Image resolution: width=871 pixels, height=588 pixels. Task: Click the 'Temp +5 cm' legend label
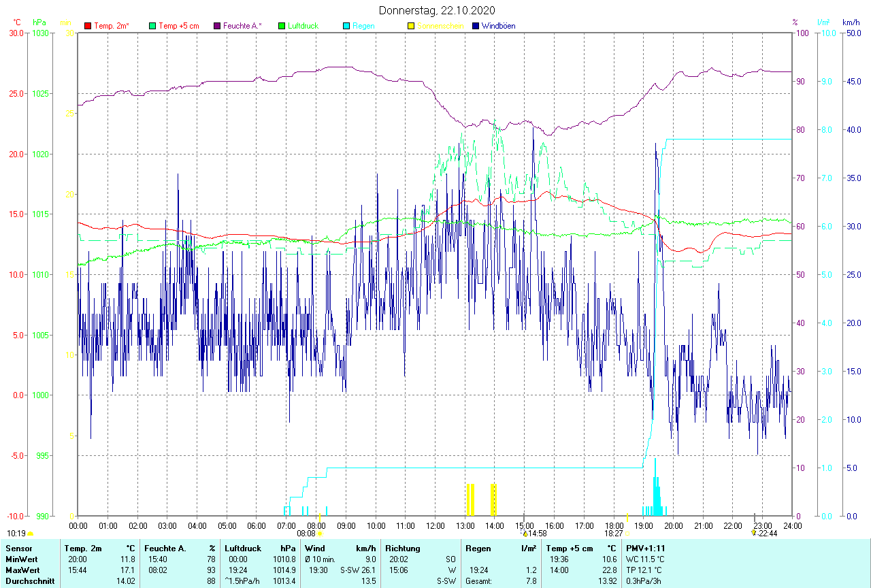coord(179,26)
